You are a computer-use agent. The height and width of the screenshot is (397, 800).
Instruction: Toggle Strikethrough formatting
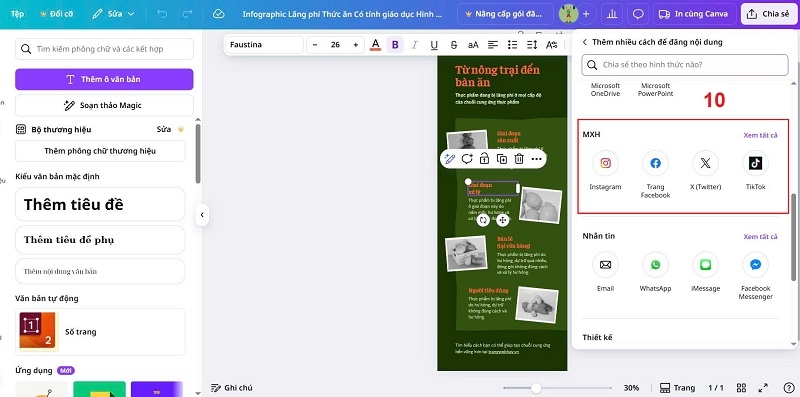[x=454, y=45]
